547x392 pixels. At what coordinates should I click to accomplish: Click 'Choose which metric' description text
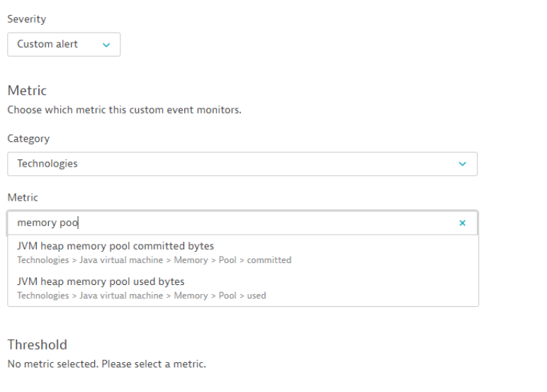tap(124, 110)
